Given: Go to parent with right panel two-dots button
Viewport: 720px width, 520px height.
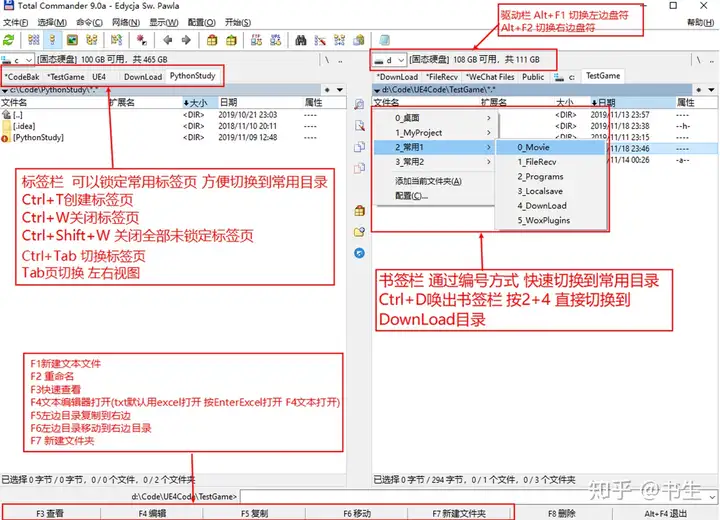Looking at the screenshot, I should pyautogui.click(x=711, y=60).
